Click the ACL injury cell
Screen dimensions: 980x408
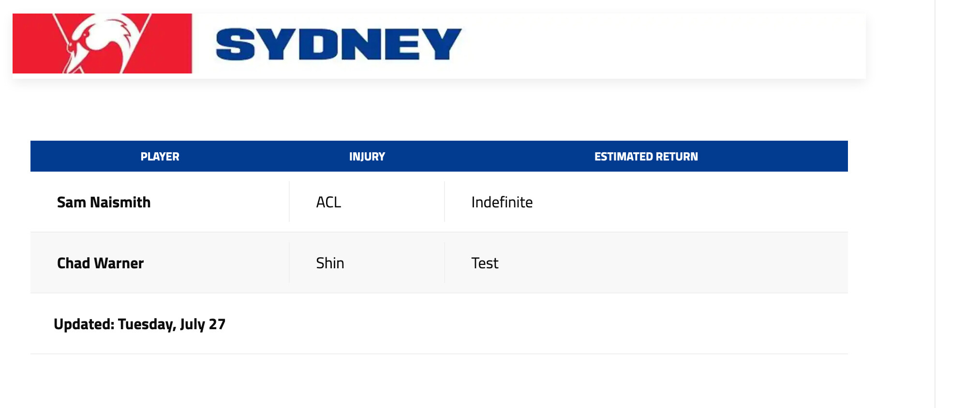(328, 202)
